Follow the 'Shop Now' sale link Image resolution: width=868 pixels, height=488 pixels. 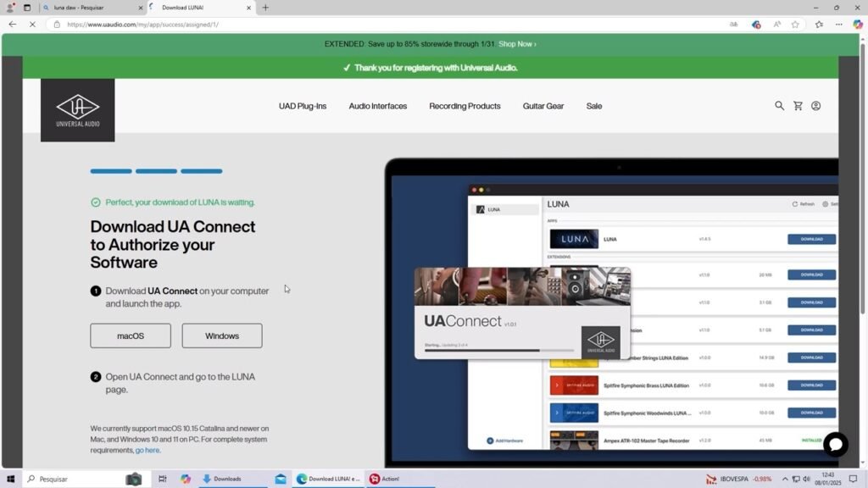(x=517, y=44)
